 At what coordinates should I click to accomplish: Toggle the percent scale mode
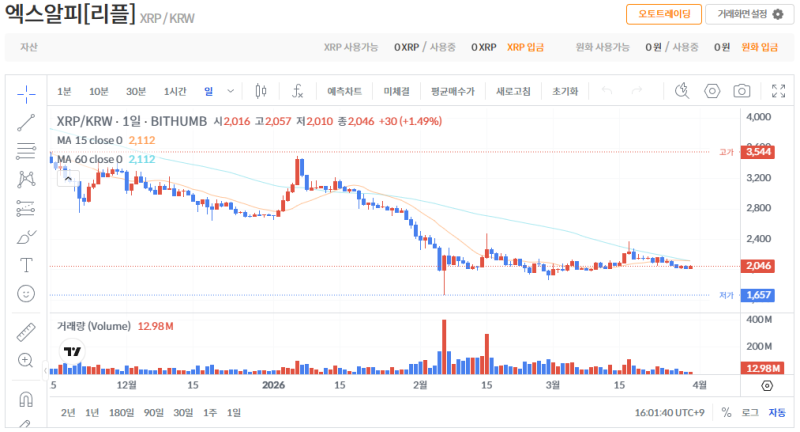[727, 413]
